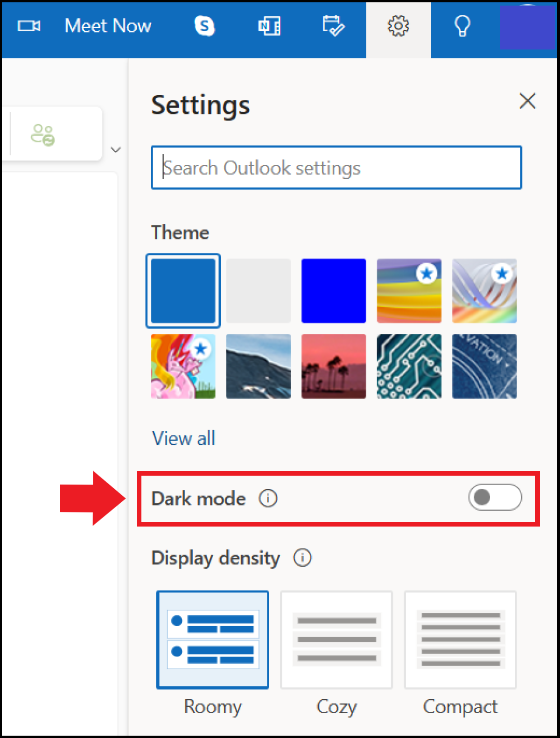Click the Dark mode info icon
This screenshot has width=560, height=738.
(268, 499)
